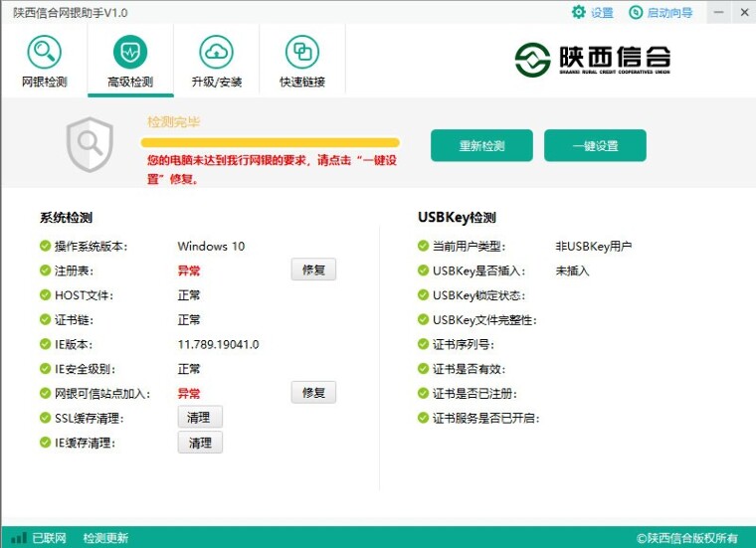Run the 一键设置 button
The image size is (756, 548).
pyautogui.click(x=595, y=145)
